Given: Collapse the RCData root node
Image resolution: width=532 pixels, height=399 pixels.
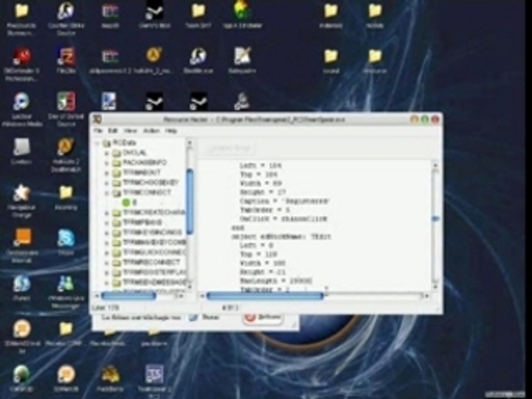Looking at the screenshot, I should 97,143.
